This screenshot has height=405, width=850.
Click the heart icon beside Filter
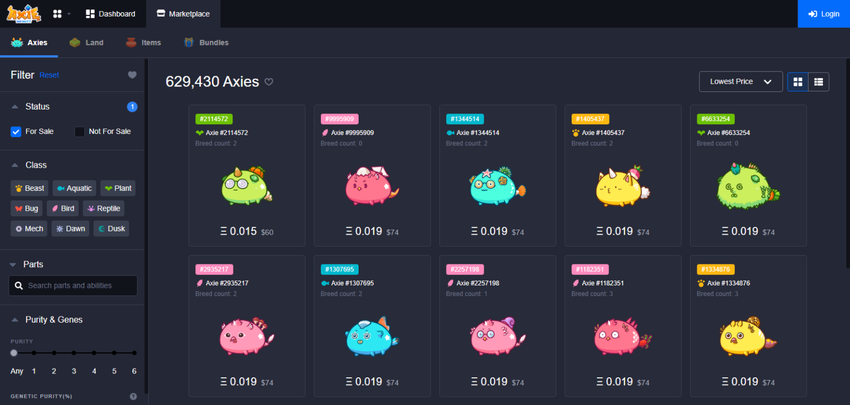coord(132,75)
